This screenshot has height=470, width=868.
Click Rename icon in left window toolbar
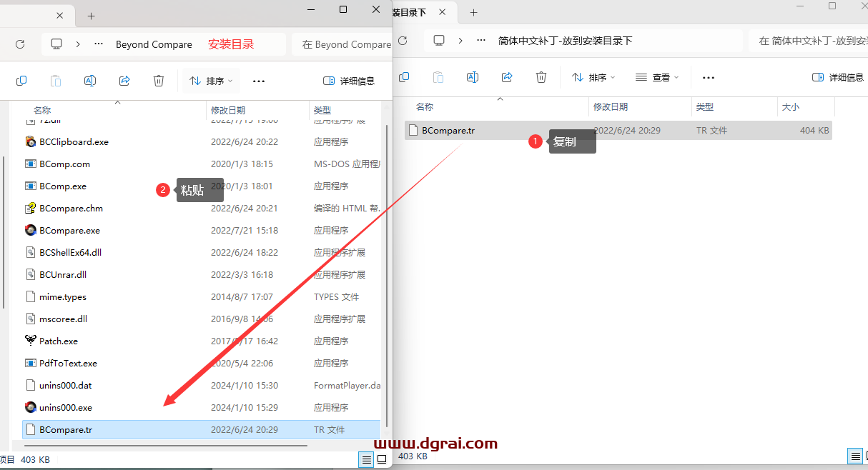coord(90,81)
